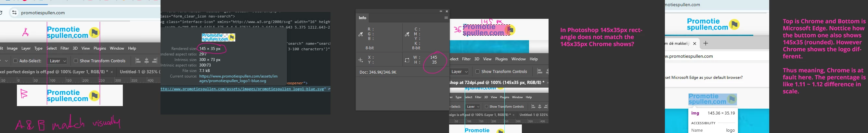
Task: Close miniature 'design is off.psd @ 100%' tab
Action: (x=513, y=115)
